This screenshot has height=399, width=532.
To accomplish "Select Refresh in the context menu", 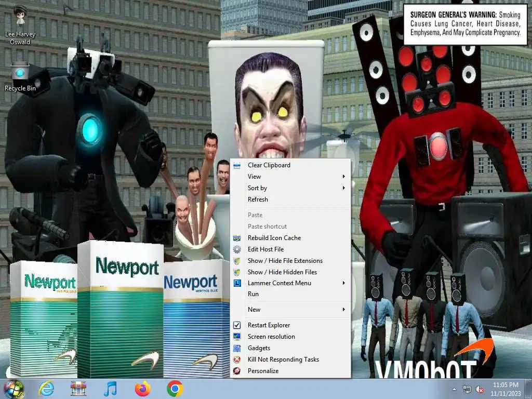I will pos(290,199).
